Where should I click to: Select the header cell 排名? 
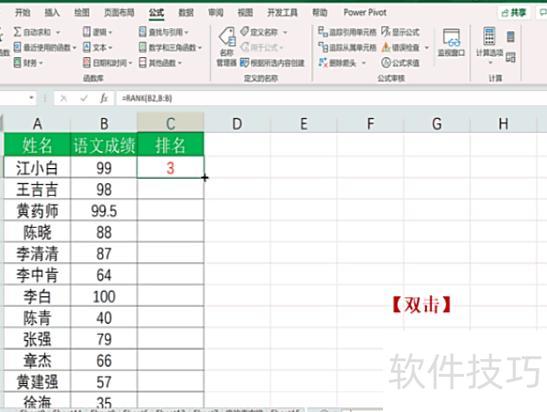click(171, 145)
